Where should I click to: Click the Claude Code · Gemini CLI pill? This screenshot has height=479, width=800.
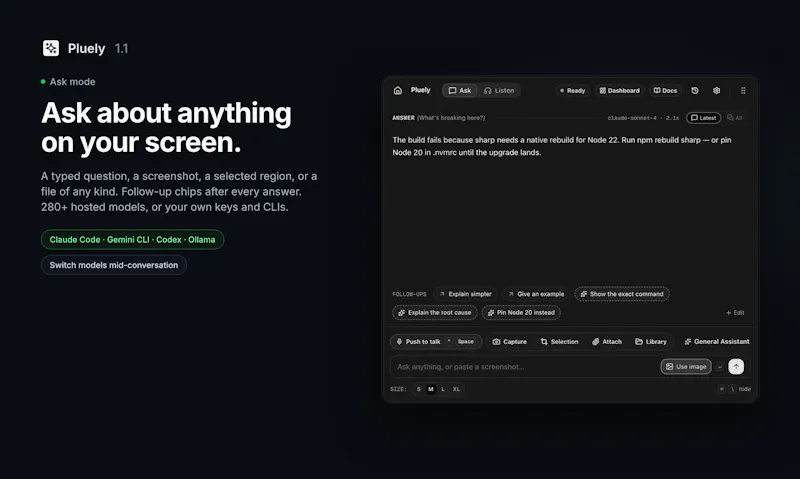pos(132,240)
